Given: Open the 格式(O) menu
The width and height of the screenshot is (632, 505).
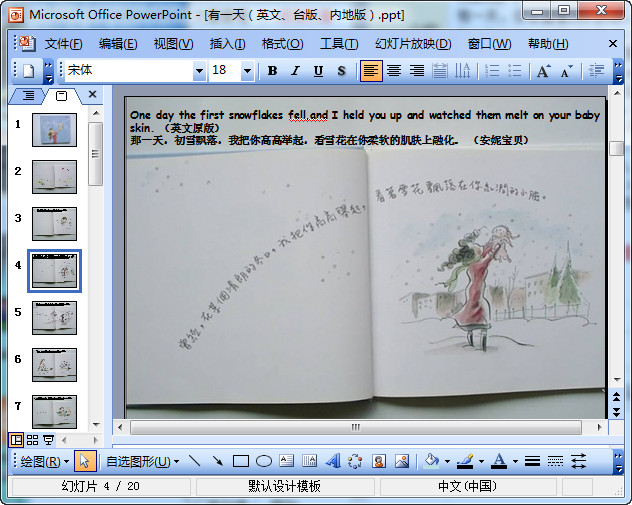Looking at the screenshot, I should pos(282,44).
